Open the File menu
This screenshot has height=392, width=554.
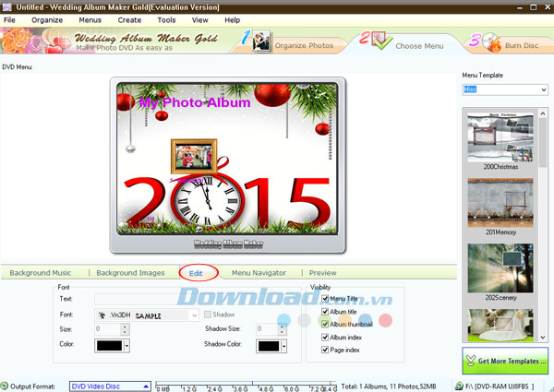(9, 20)
